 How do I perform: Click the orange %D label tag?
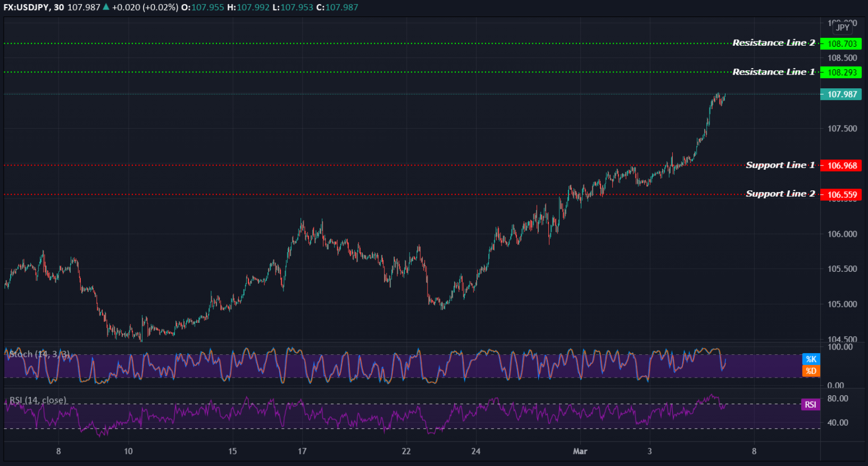pyautogui.click(x=811, y=371)
